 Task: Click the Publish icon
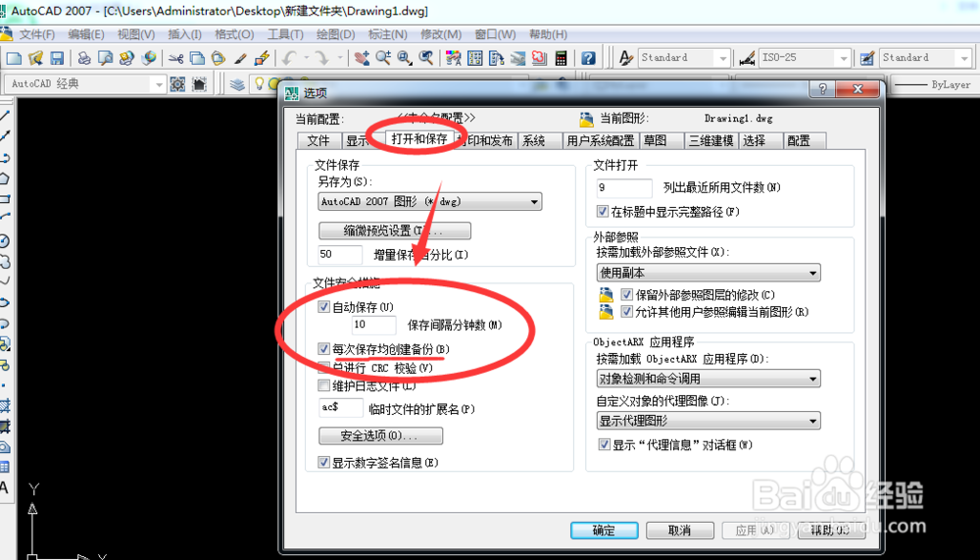(126, 58)
